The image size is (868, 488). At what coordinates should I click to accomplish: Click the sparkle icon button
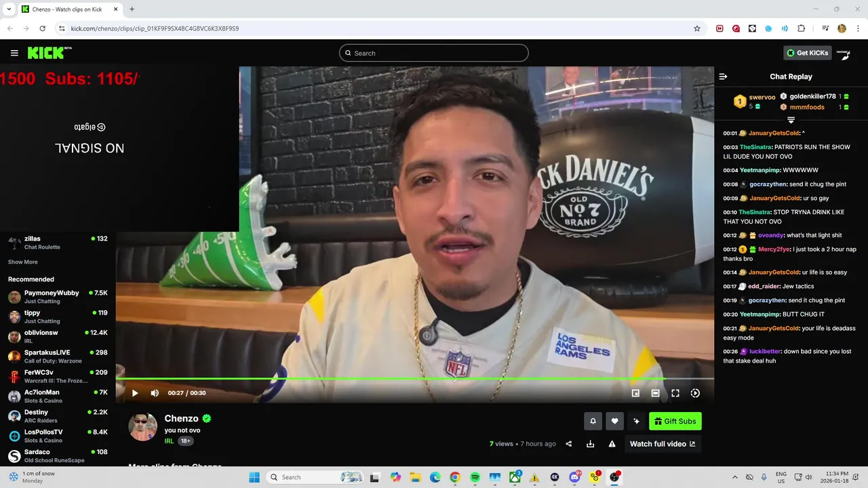[x=636, y=421]
